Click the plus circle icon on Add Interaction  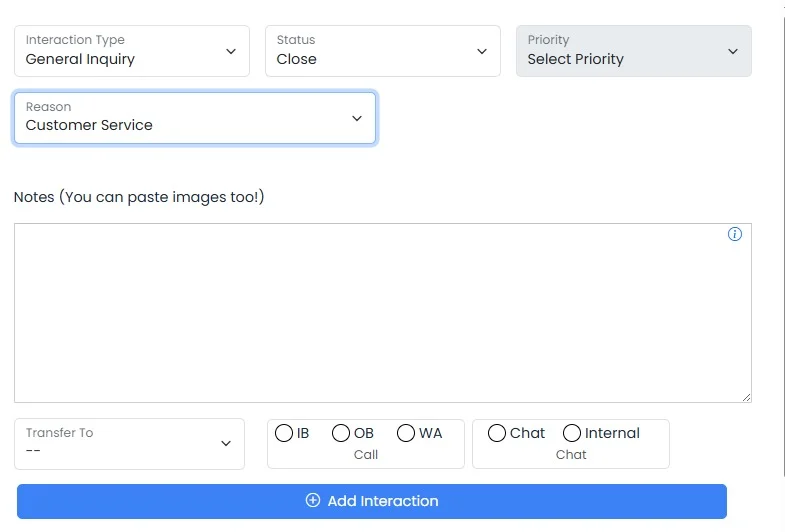[313, 501]
